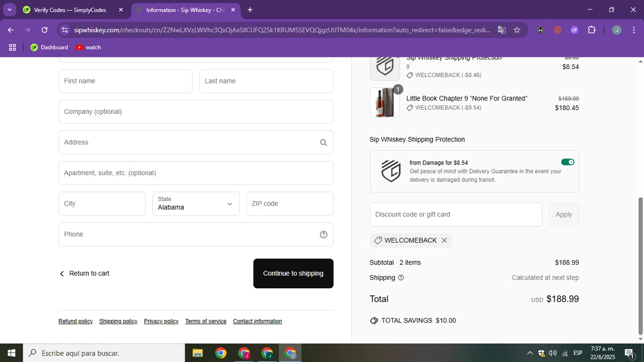Viewport: 644px width, 362px height.
Task: Show hidden system tray icons
Action: pos(530,353)
